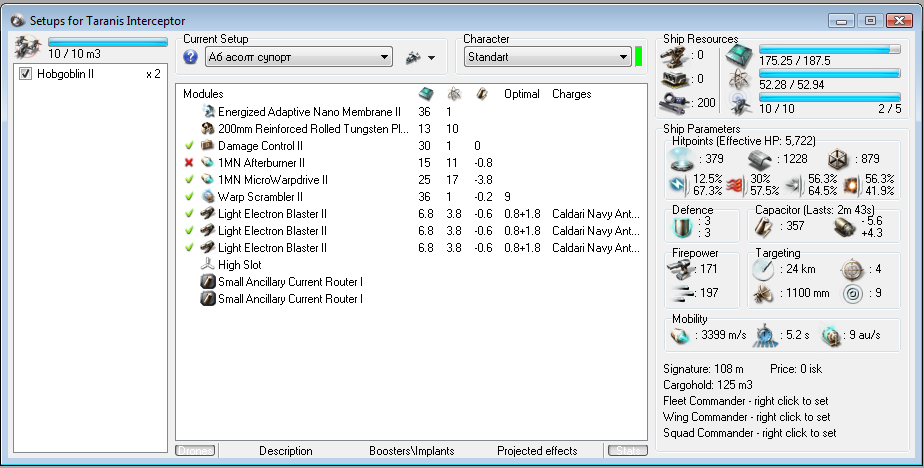The height and width of the screenshot is (468, 924).
Task: Click the powergrid usage bar 52.28 / 52.94
Action: coord(830,74)
